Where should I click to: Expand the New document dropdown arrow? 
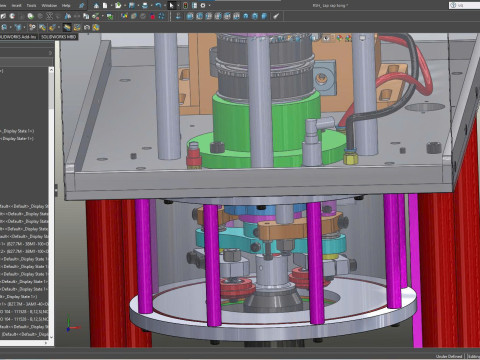coord(111,6)
